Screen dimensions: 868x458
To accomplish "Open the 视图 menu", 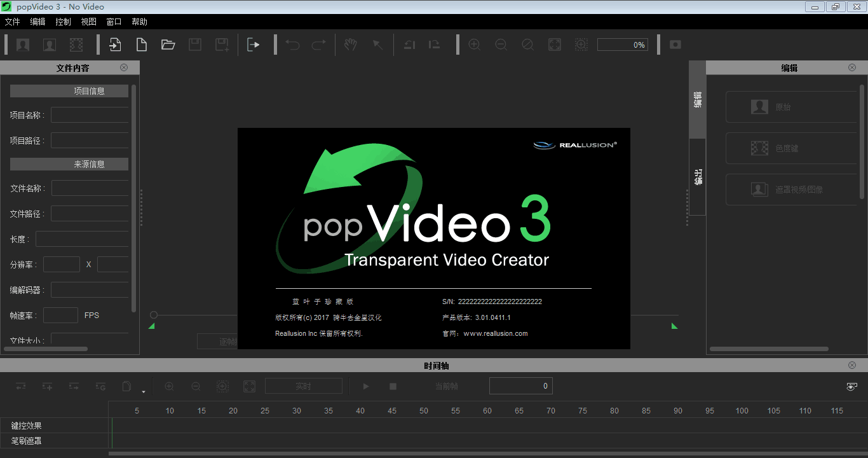I will click(89, 22).
